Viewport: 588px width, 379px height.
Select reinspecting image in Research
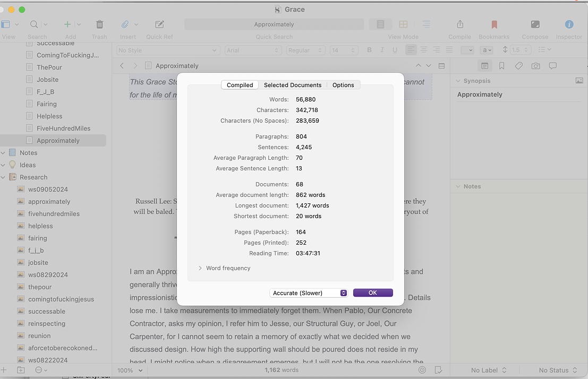(47, 323)
